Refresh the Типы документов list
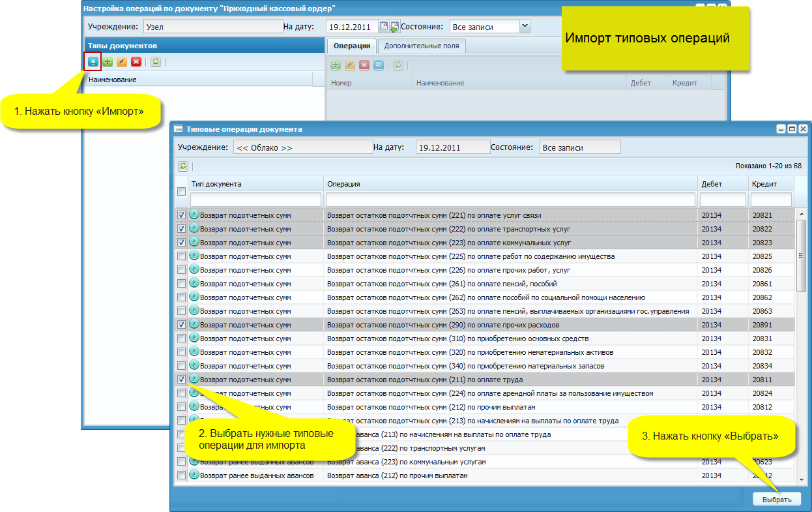812x512 pixels. tap(156, 62)
